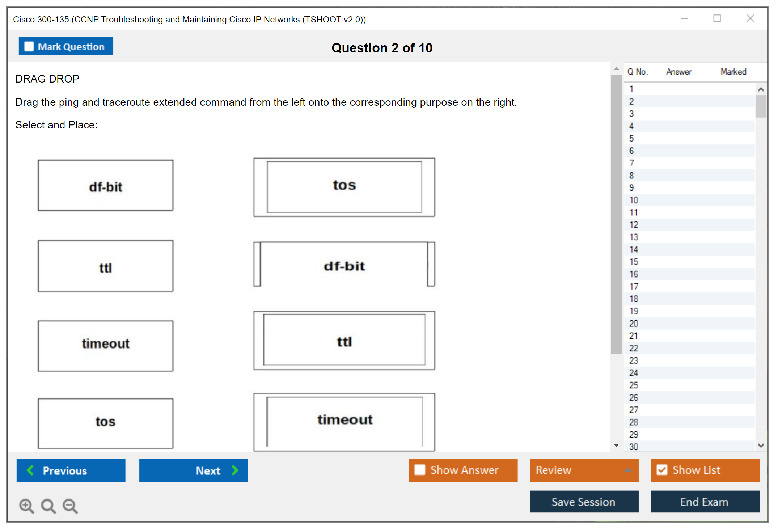Click the reset zoom magnifier icon

(x=48, y=506)
